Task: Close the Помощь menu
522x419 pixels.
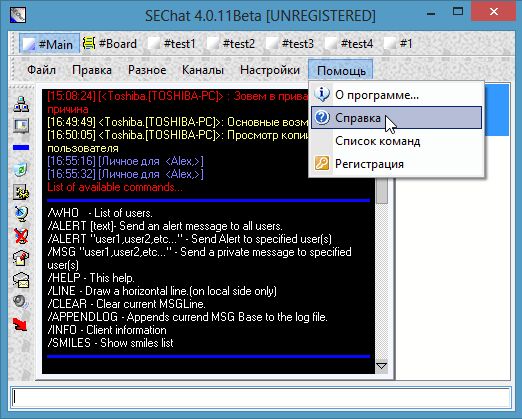Action: (x=341, y=70)
